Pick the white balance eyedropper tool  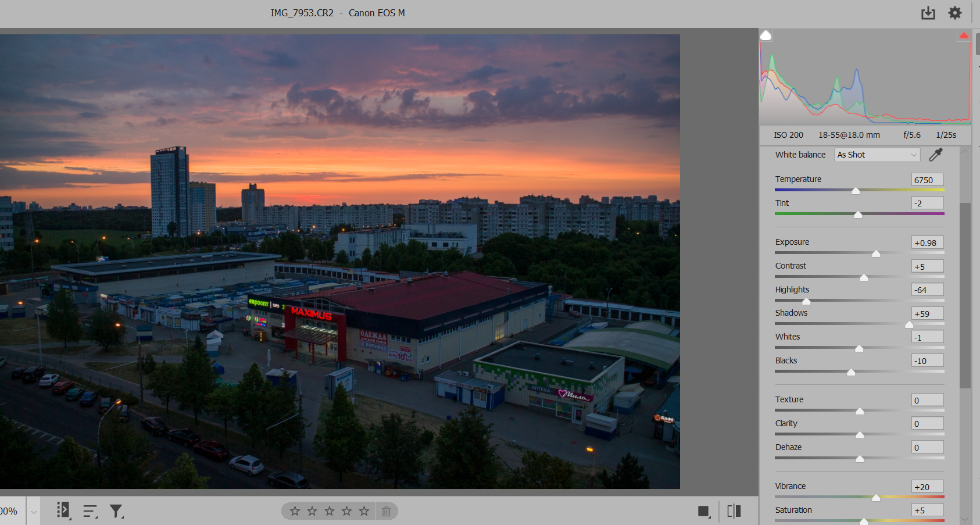(x=936, y=155)
